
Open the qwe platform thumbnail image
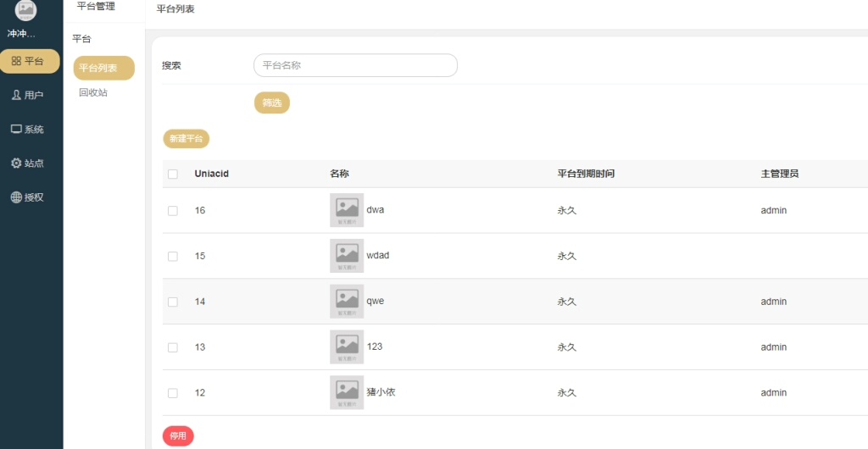tap(347, 301)
